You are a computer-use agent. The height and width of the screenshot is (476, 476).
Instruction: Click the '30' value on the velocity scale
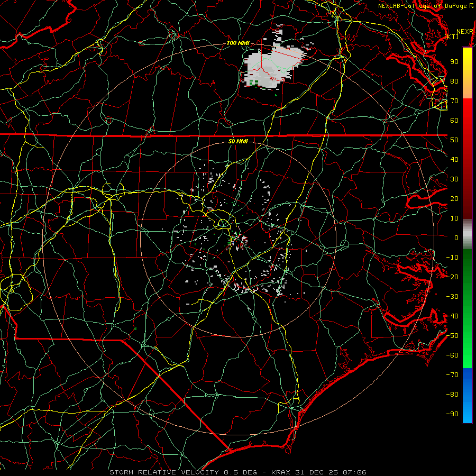click(x=454, y=179)
